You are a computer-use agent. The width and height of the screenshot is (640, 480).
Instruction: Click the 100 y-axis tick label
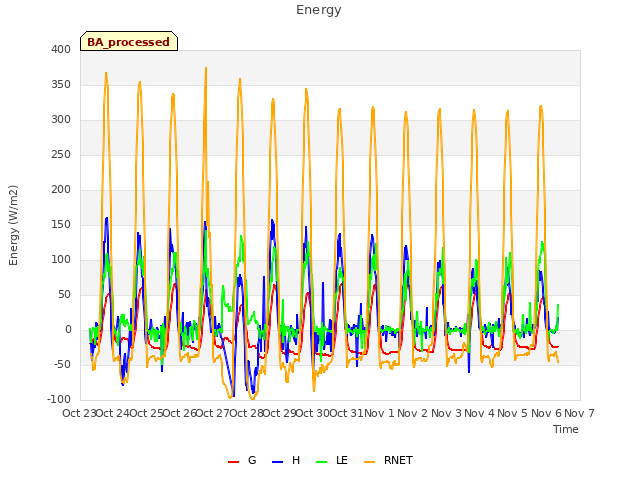(x=61, y=259)
